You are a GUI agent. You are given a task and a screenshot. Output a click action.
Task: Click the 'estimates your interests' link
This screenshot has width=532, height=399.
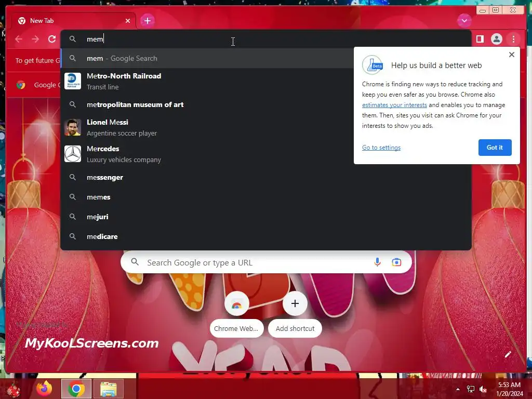point(394,105)
